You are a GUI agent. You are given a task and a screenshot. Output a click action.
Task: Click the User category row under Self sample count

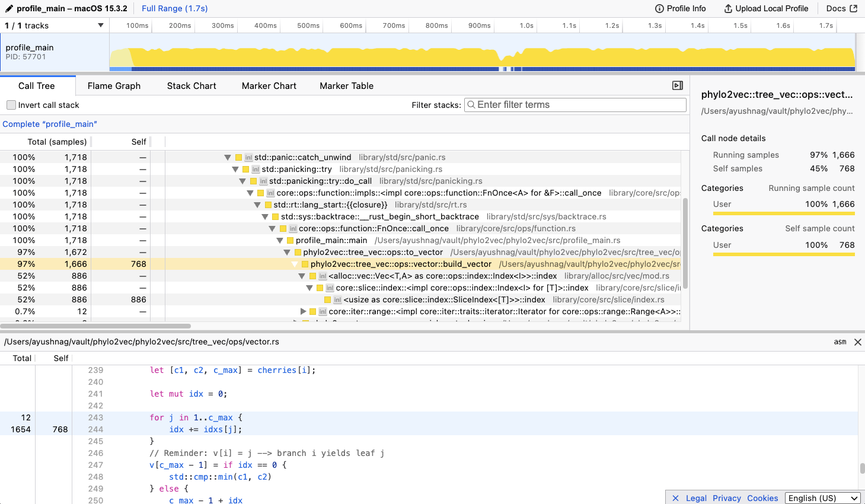pyautogui.click(x=784, y=245)
